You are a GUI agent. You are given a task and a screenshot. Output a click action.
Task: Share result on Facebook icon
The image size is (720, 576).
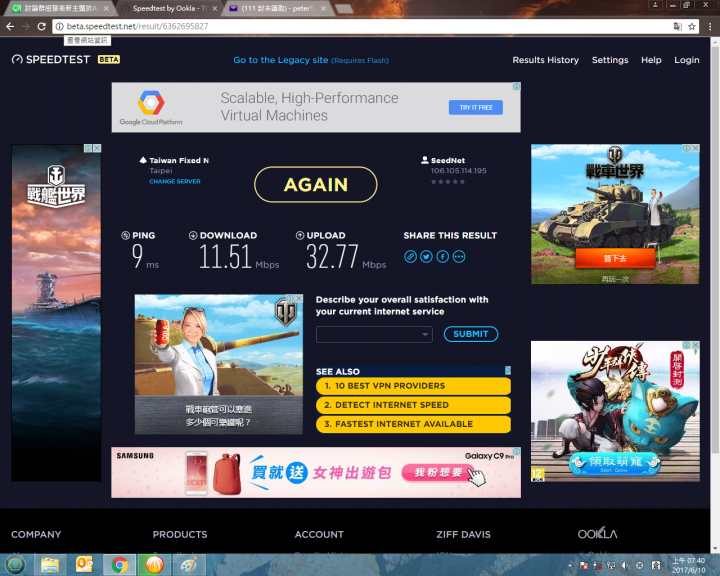point(443,256)
